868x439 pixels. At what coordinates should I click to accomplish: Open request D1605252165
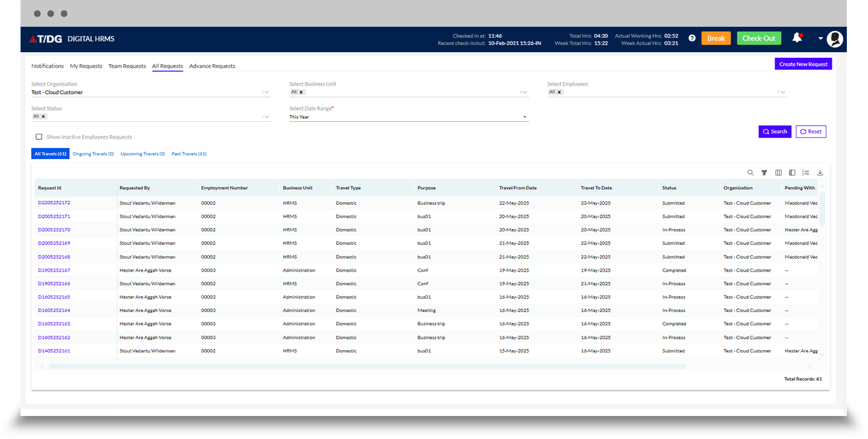pos(54,297)
